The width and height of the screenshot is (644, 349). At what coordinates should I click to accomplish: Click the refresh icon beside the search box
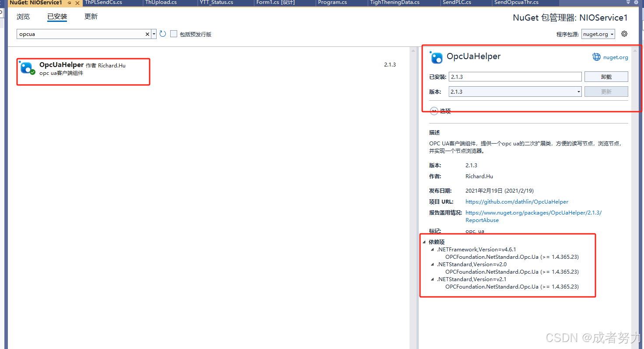(163, 34)
